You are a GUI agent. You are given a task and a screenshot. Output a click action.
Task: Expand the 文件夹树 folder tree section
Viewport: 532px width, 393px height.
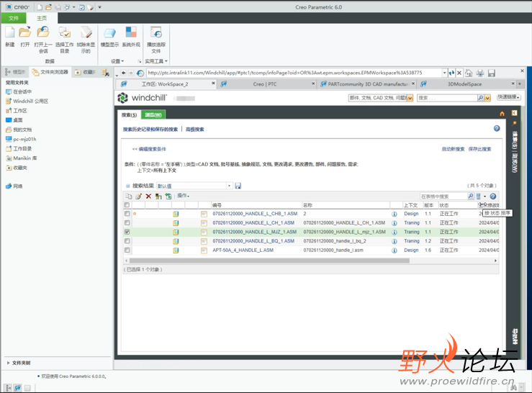coord(8,363)
